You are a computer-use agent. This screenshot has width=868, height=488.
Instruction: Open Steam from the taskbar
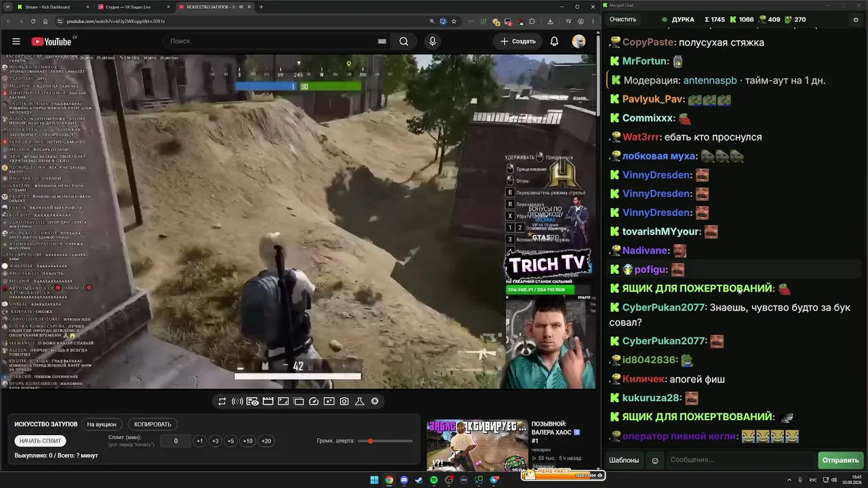pyautogui.click(x=419, y=481)
